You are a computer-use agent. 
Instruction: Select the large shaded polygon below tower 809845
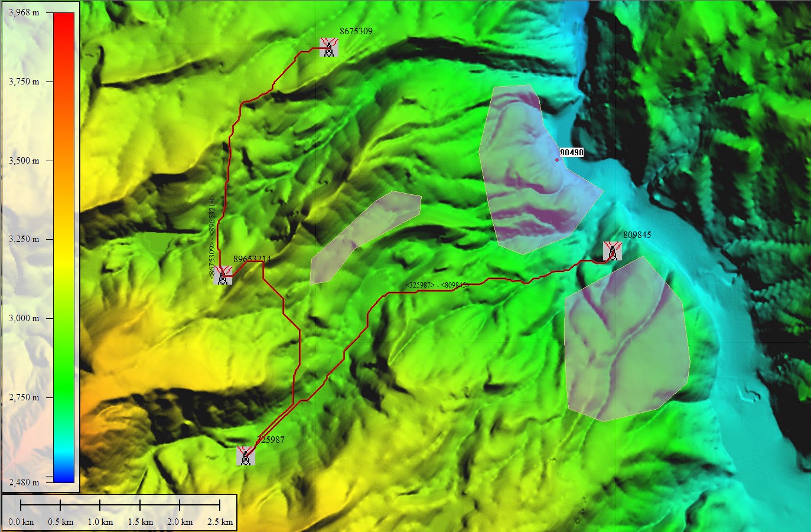(x=626, y=342)
